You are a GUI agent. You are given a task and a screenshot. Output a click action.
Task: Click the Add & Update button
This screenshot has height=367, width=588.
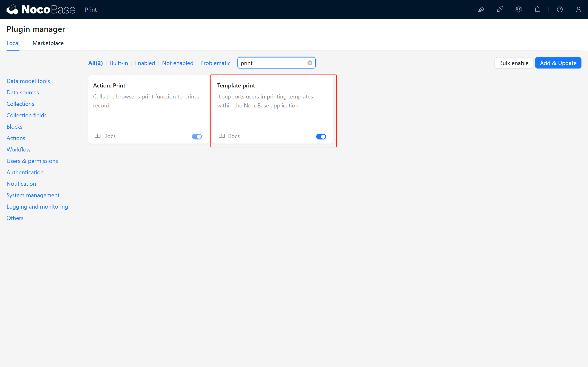pos(558,63)
